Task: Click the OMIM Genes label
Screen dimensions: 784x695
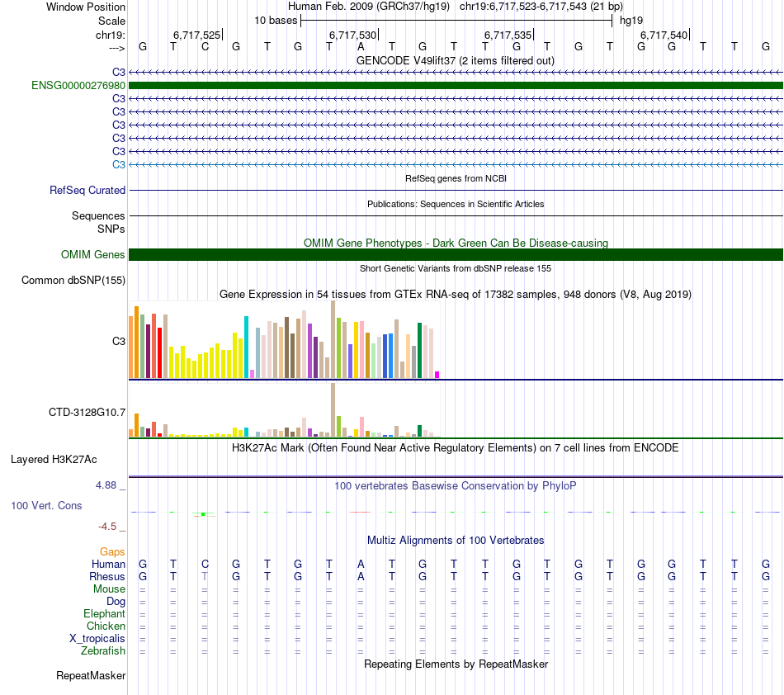Action: (x=93, y=254)
